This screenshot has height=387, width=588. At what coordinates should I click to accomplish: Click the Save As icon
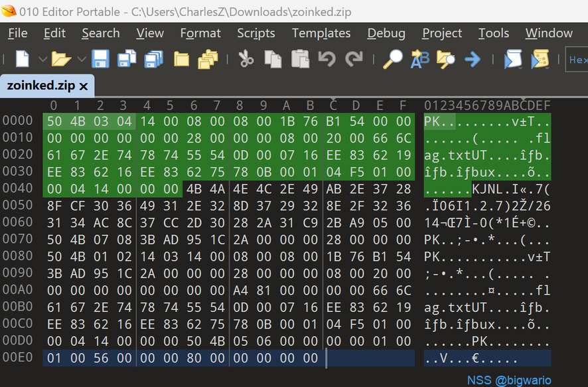127,59
